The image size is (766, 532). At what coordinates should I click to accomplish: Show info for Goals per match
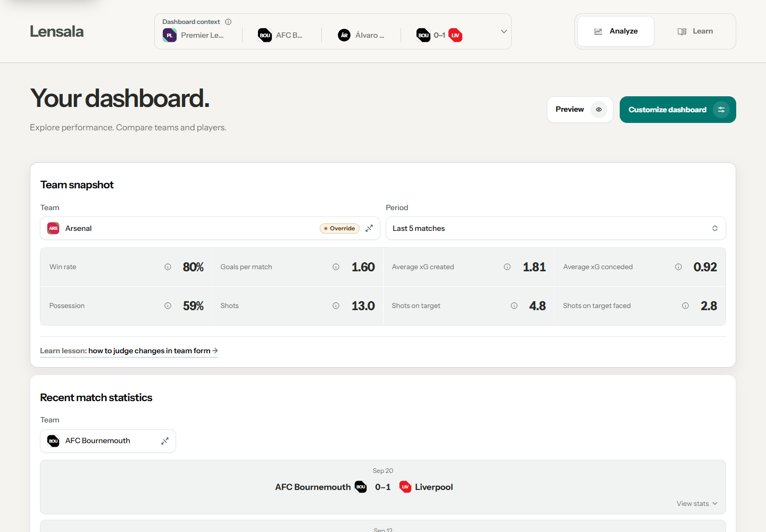click(336, 267)
